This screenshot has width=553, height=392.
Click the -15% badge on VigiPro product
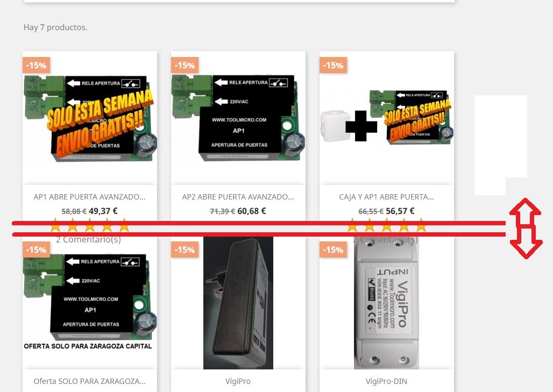(x=185, y=250)
